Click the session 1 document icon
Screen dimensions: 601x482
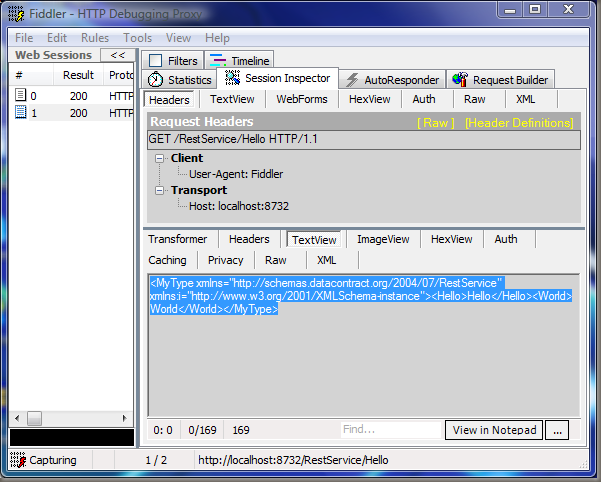[x=20, y=112]
